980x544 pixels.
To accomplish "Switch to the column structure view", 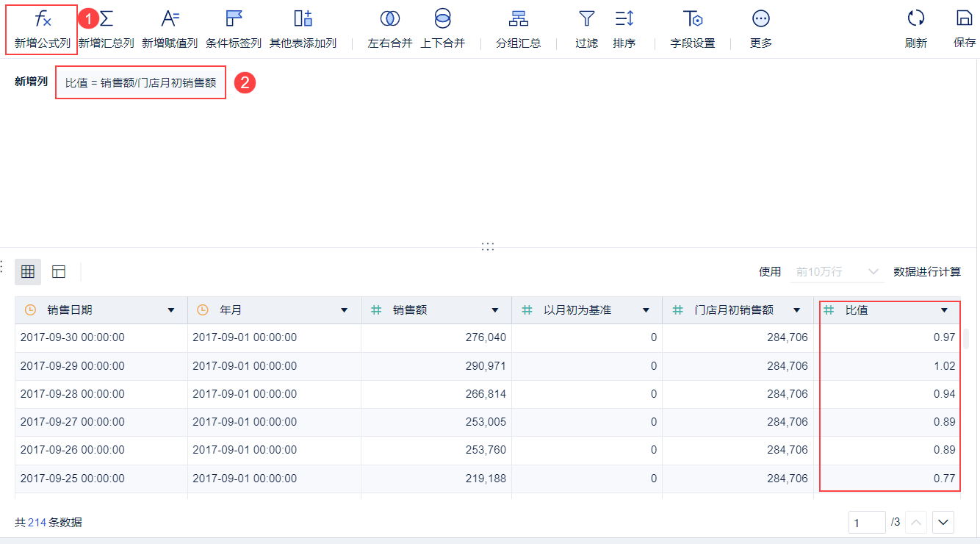I will (58, 271).
